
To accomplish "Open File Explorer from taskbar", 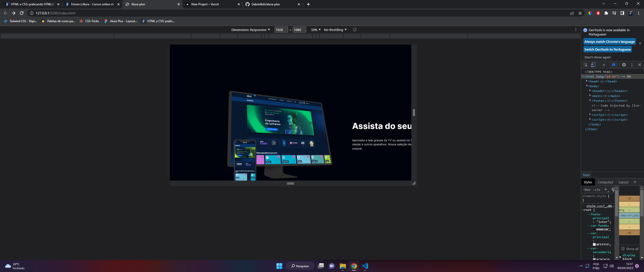I will [x=343, y=266].
